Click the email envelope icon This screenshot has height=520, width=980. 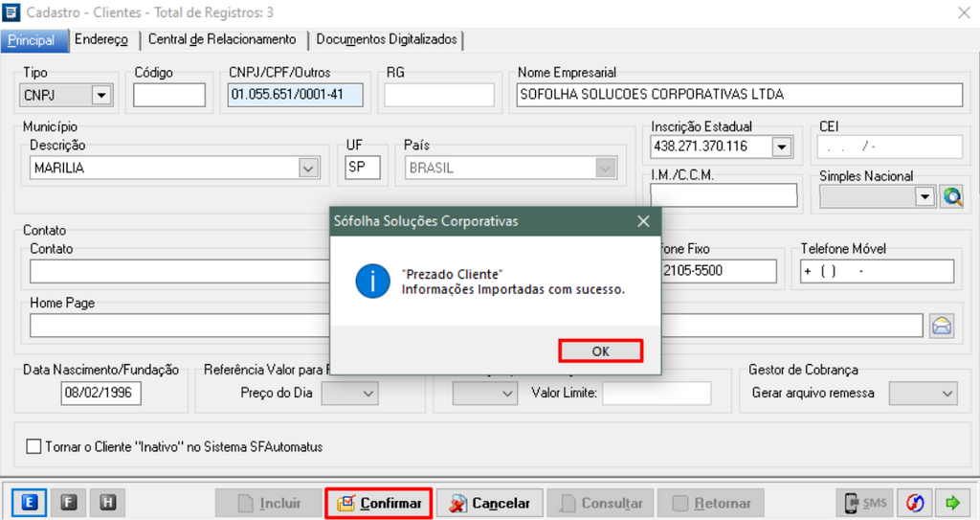(x=941, y=326)
